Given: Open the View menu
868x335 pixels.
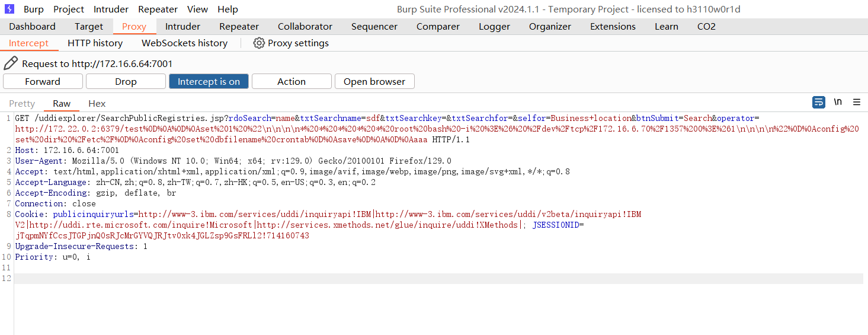Looking at the screenshot, I should coord(197,9).
